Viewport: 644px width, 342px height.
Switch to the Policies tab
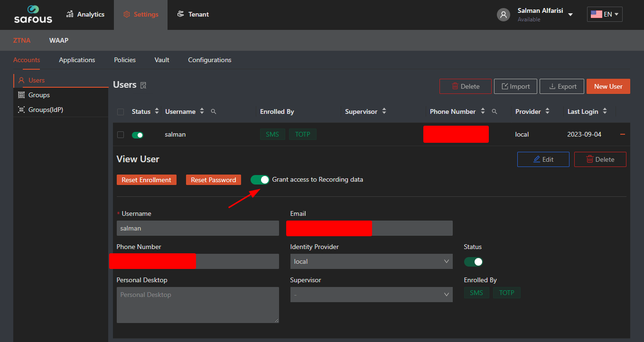pyautogui.click(x=125, y=60)
